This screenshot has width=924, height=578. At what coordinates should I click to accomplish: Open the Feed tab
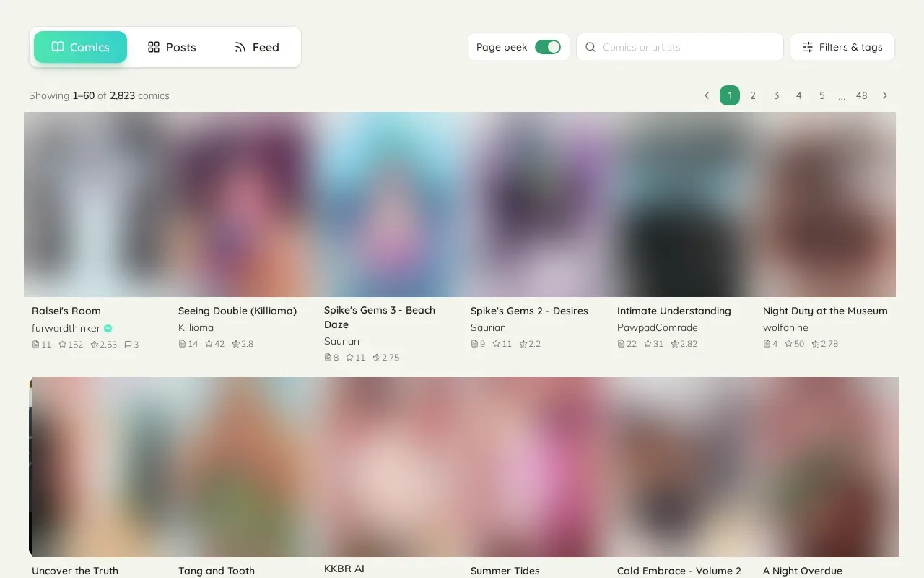256,47
